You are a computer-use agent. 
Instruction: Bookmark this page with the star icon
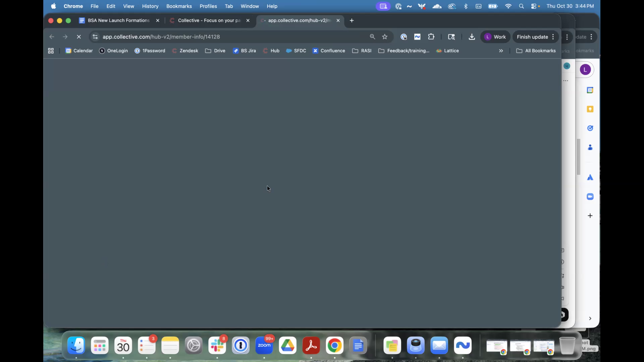[385, 37]
